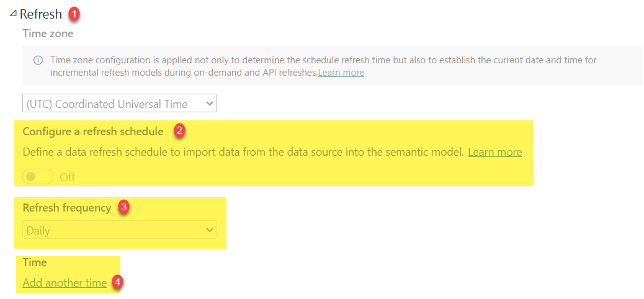The width and height of the screenshot is (644, 299).
Task: Open Learn more link in time zone notice
Action: (x=341, y=73)
